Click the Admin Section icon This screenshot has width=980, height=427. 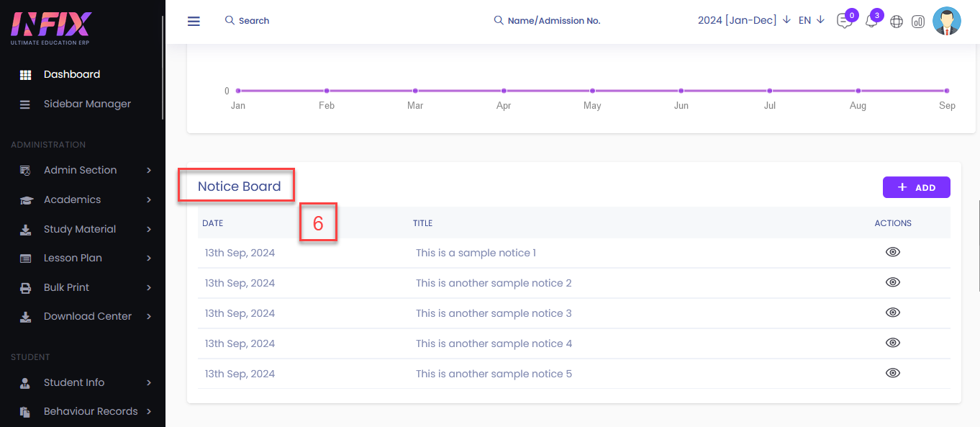click(x=25, y=171)
